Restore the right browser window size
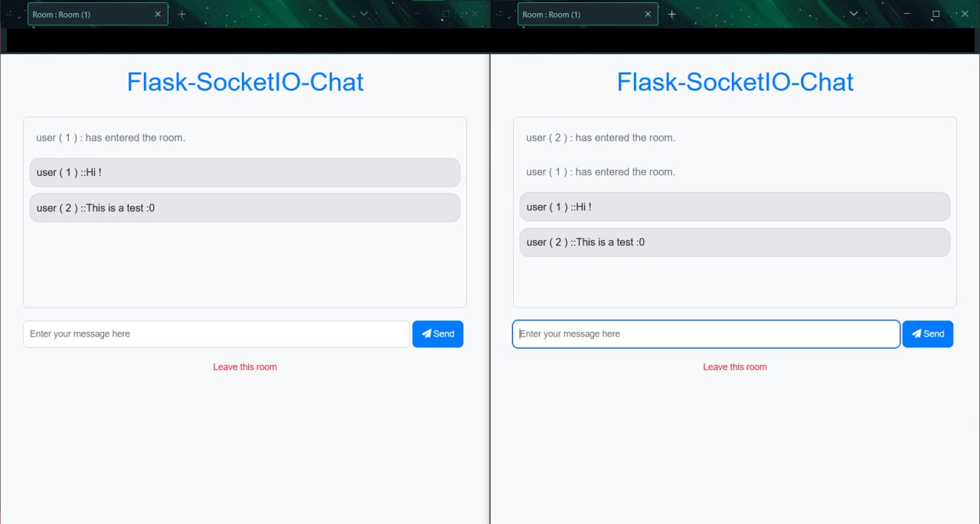The height and width of the screenshot is (524, 980). [x=935, y=13]
